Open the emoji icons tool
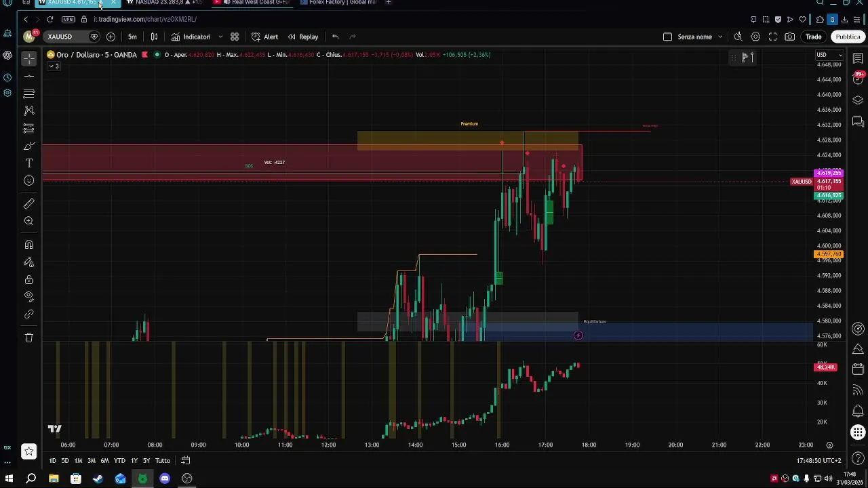Viewport: 868px width, 488px height. (28, 180)
